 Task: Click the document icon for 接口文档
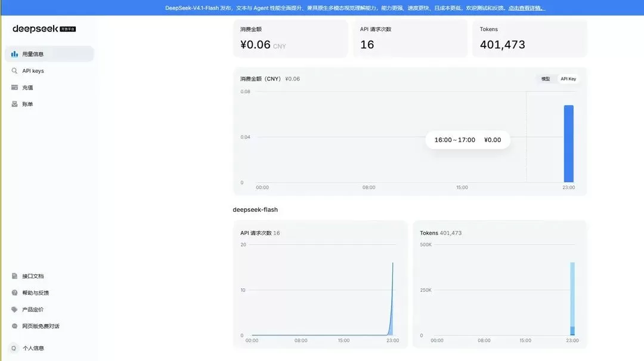(x=14, y=276)
